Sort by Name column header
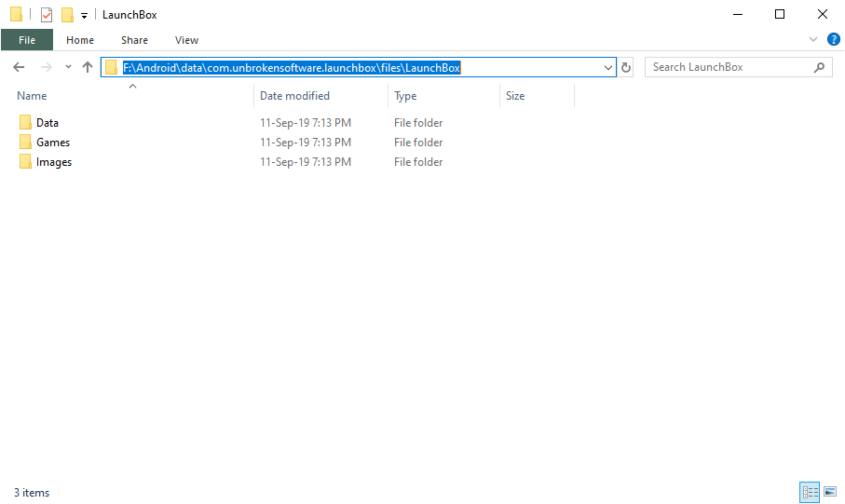Image resolution: width=845 pixels, height=504 pixels. pos(32,96)
